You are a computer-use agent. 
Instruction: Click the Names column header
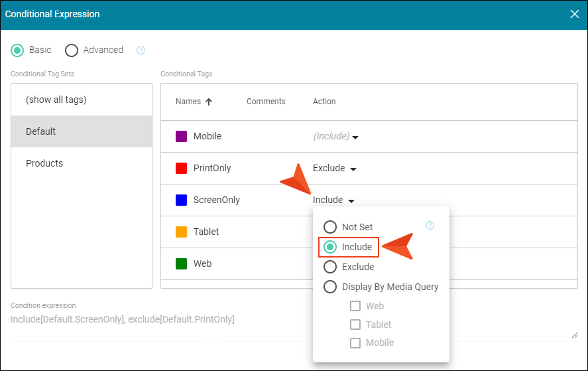188,102
